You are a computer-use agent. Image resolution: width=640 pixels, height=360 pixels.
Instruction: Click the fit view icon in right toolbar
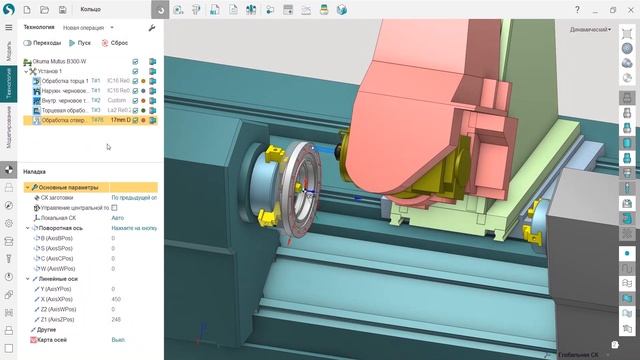click(x=627, y=33)
